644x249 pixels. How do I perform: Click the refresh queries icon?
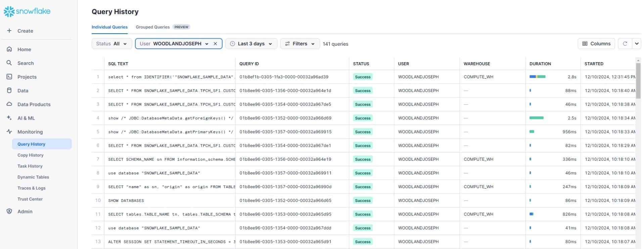tap(625, 44)
